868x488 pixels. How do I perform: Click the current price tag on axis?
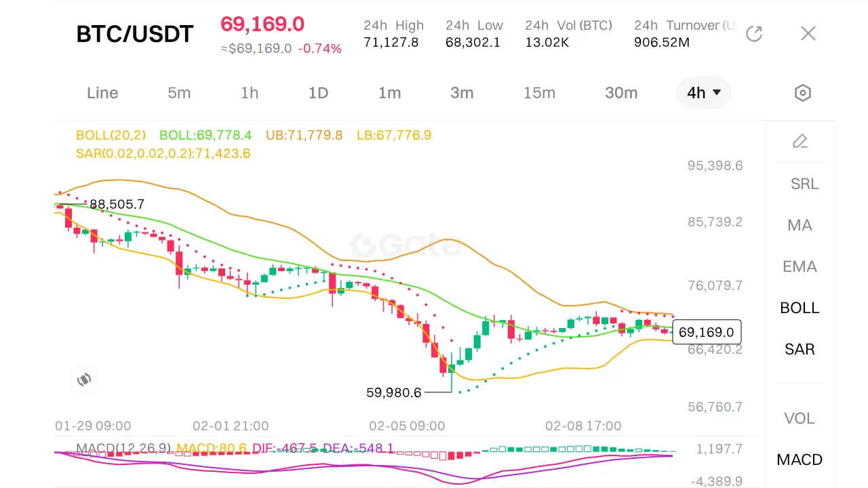(x=707, y=332)
